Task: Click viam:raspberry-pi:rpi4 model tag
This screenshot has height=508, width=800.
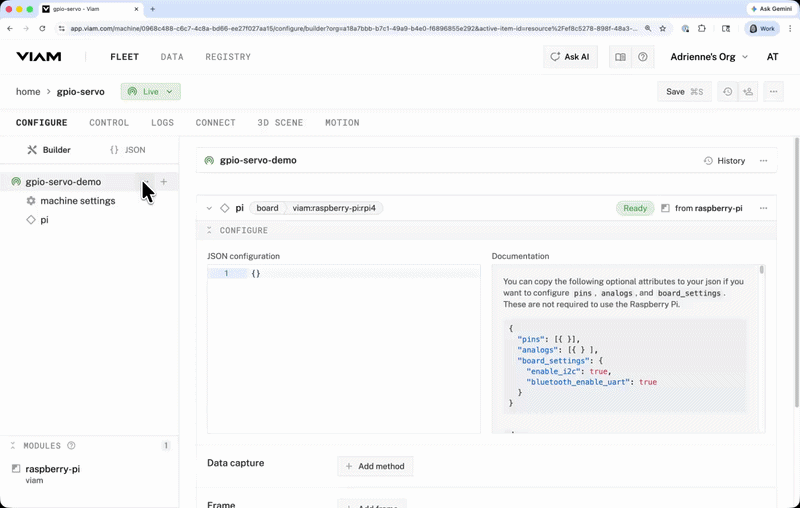Action: click(x=334, y=208)
